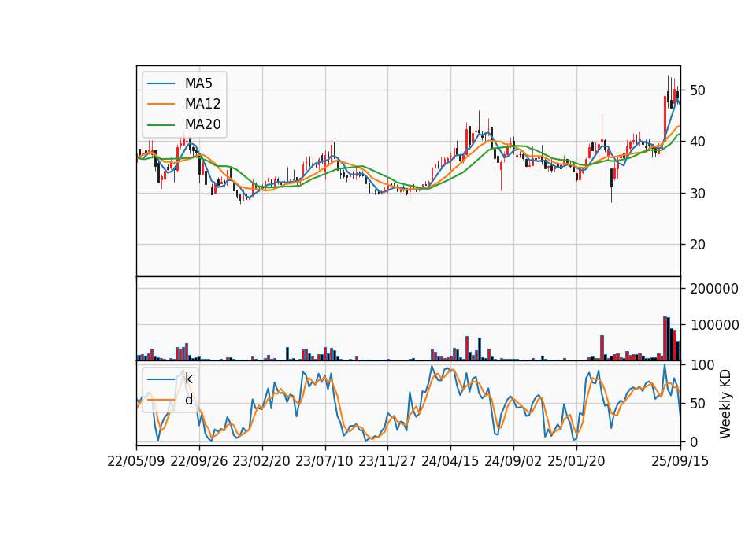Click the k legend label in KD panel

pyautogui.click(x=188, y=379)
